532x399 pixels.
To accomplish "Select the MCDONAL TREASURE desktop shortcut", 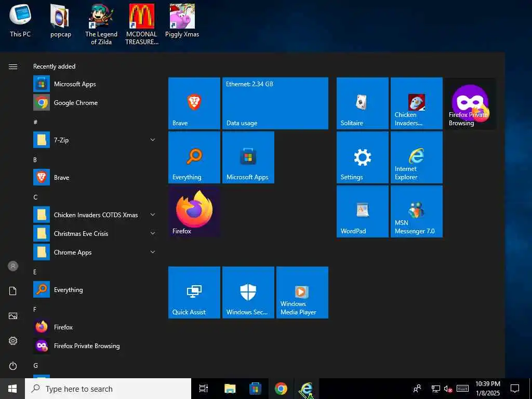I will tap(142, 24).
